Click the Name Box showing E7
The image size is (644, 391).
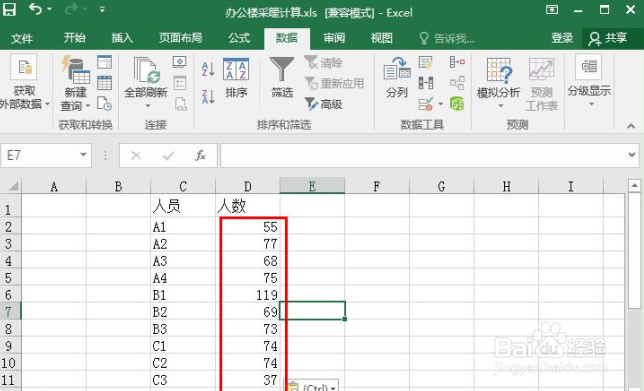click(x=40, y=155)
